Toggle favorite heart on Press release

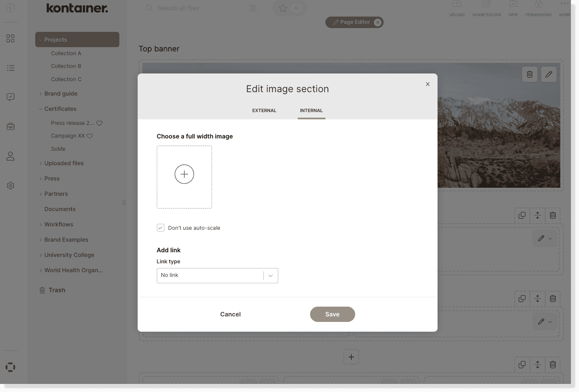pyautogui.click(x=99, y=123)
